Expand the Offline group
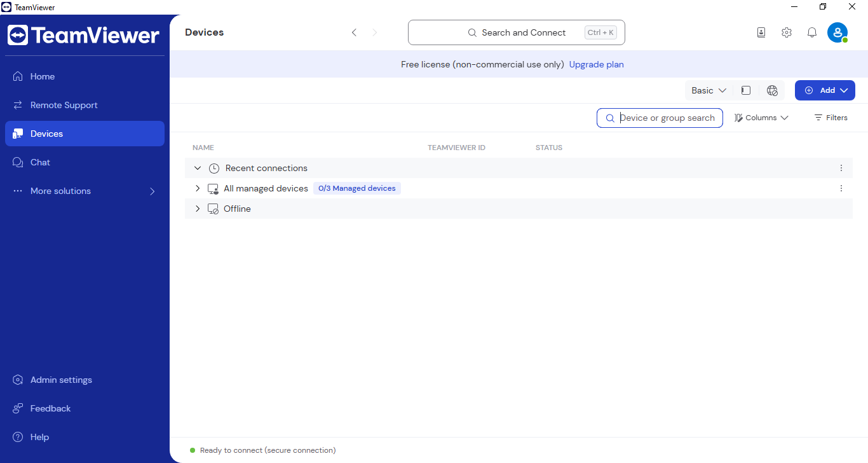The image size is (868, 463). (x=198, y=209)
